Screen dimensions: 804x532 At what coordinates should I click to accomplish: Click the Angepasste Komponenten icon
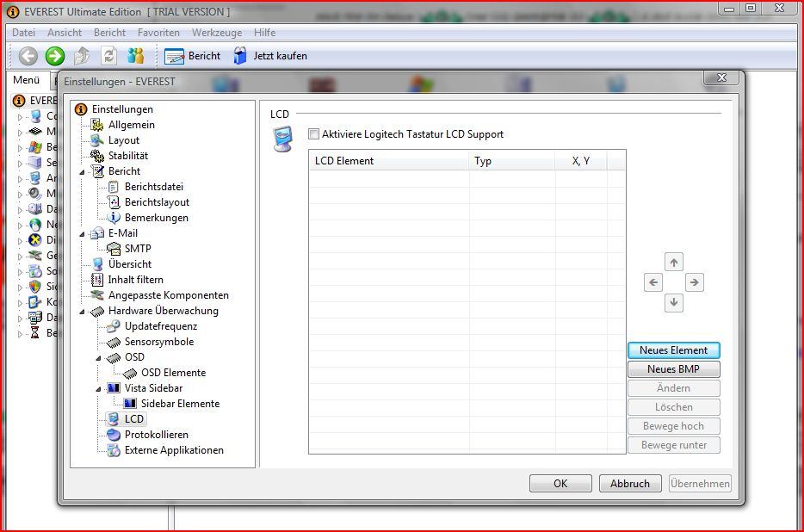(x=97, y=295)
